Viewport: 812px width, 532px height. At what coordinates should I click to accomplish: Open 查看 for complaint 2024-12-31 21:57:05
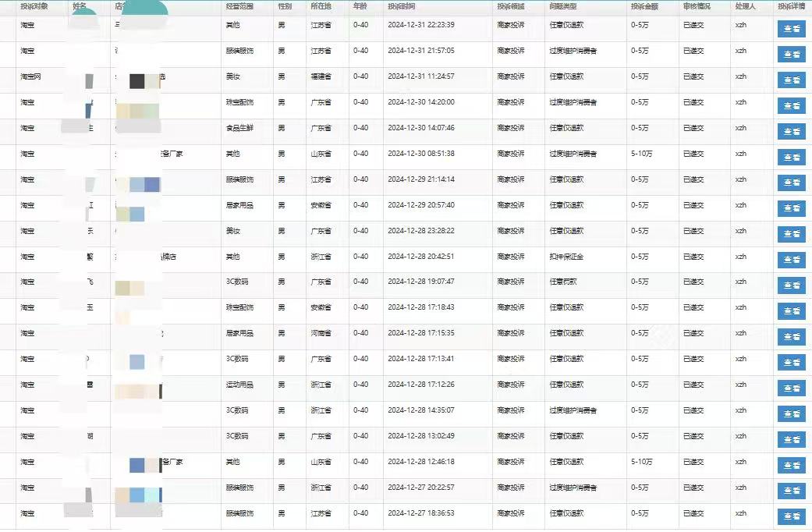point(791,55)
